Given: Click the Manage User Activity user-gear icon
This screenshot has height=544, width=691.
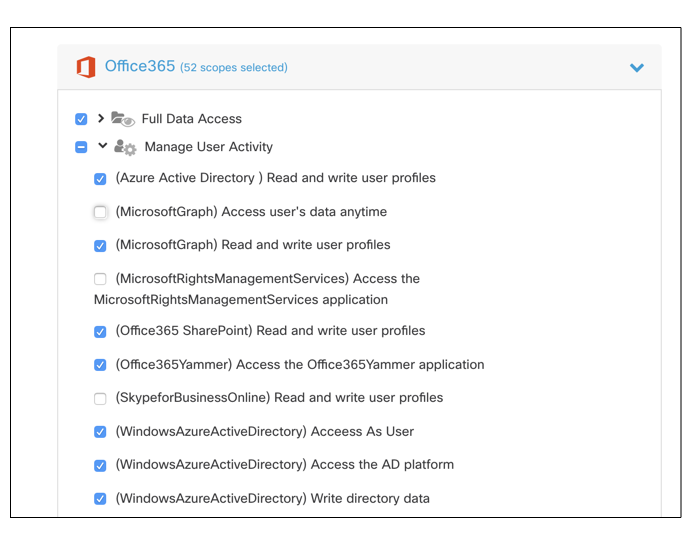Looking at the screenshot, I should pos(125,147).
